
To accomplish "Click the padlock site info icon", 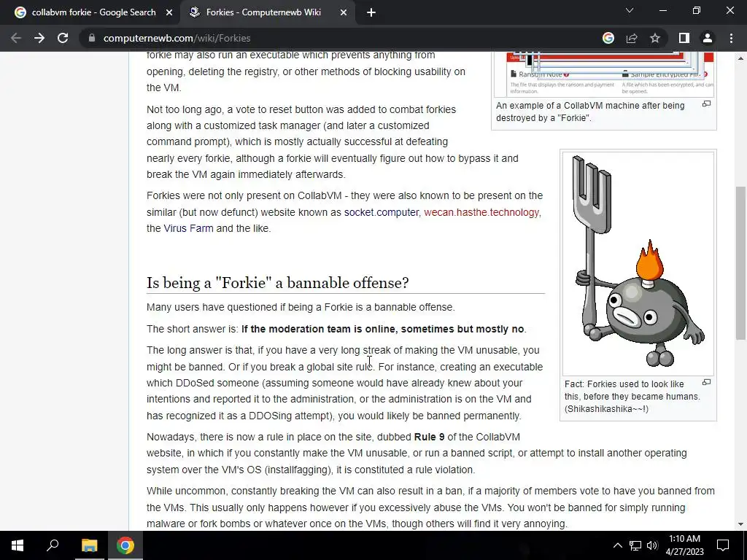I will pyautogui.click(x=92, y=38).
